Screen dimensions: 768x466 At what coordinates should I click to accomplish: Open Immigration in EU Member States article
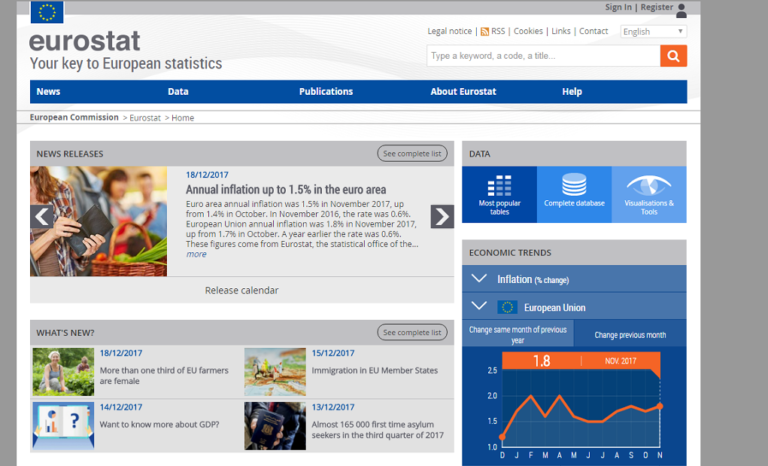(x=375, y=370)
